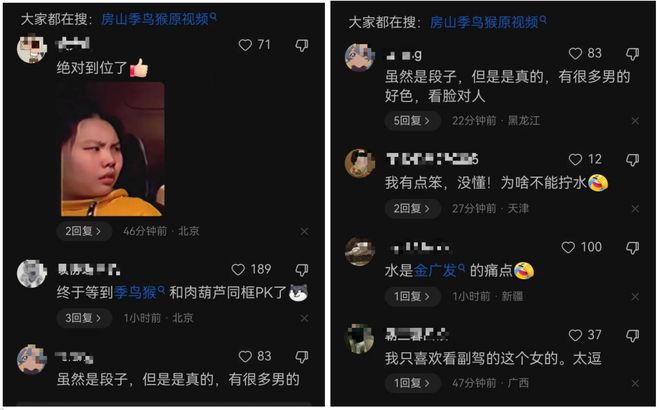The width and height of the screenshot is (660, 410).
Task: Expand 2回复 under the girl image comment
Action: (84, 231)
